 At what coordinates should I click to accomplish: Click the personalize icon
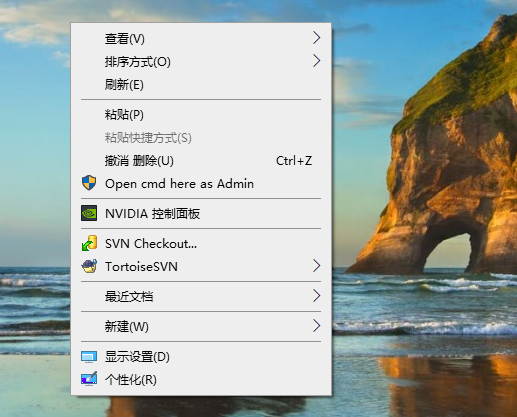point(89,379)
